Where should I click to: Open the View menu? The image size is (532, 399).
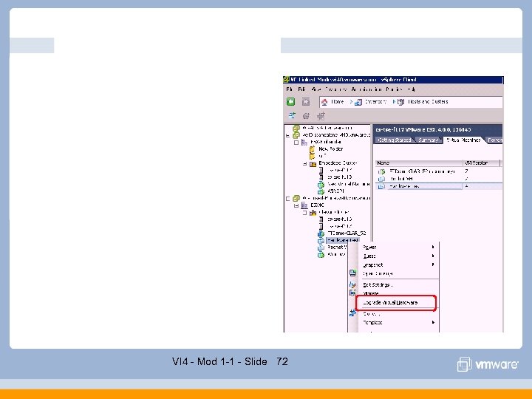tap(316, 89)
